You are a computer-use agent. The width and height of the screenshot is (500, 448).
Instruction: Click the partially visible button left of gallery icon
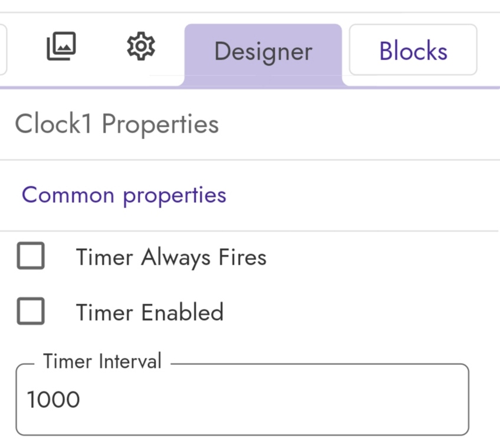tap(2, 50)
